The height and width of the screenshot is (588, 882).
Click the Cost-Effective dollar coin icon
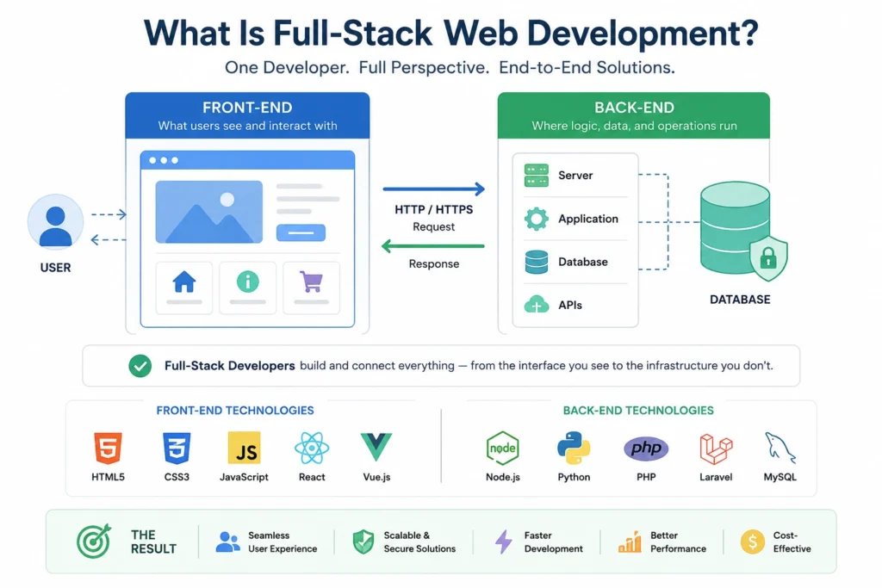tap(753, 542)
